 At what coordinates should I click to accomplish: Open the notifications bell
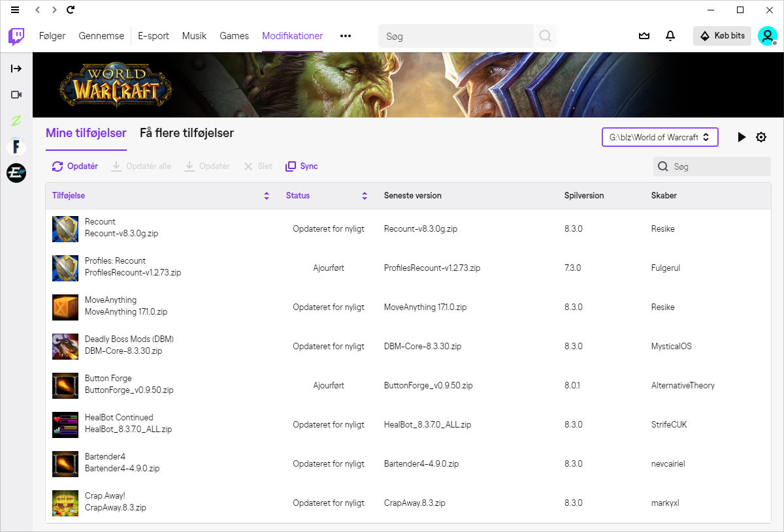coord(670,36)
